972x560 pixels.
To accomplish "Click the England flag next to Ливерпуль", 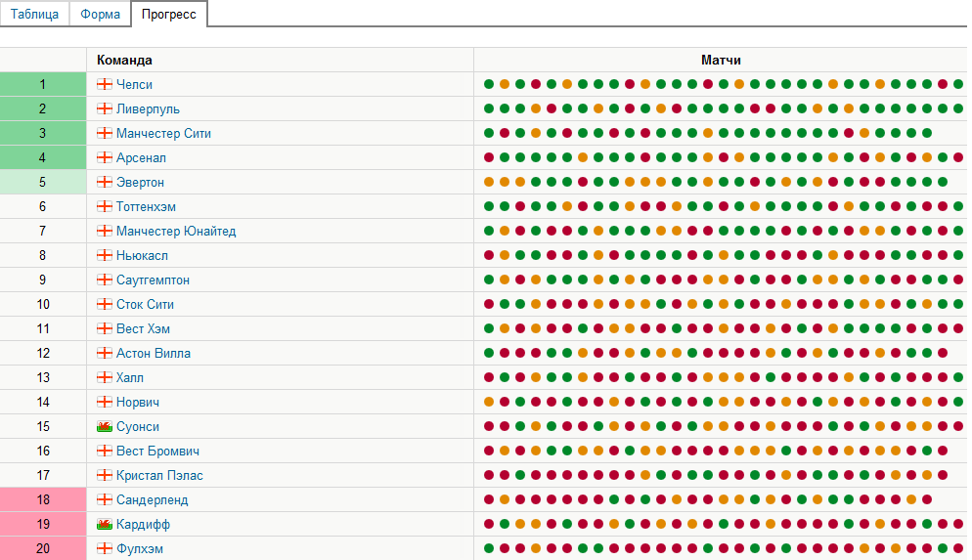I will pos(105,108).
